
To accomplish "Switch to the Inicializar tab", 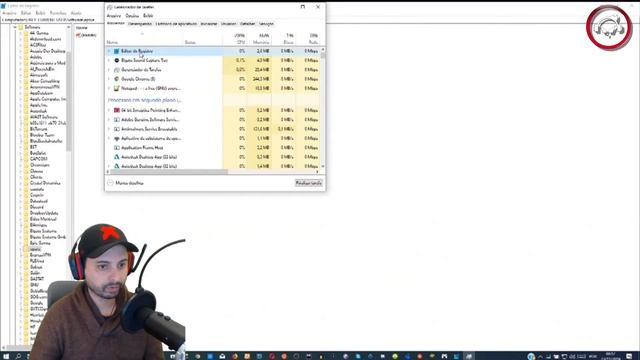I will coord(209,24).
